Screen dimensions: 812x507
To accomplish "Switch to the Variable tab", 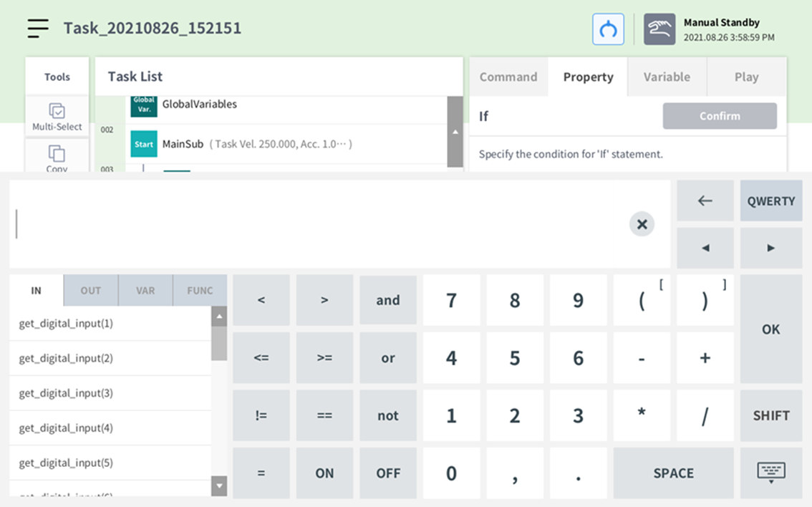I will [666, 77].
